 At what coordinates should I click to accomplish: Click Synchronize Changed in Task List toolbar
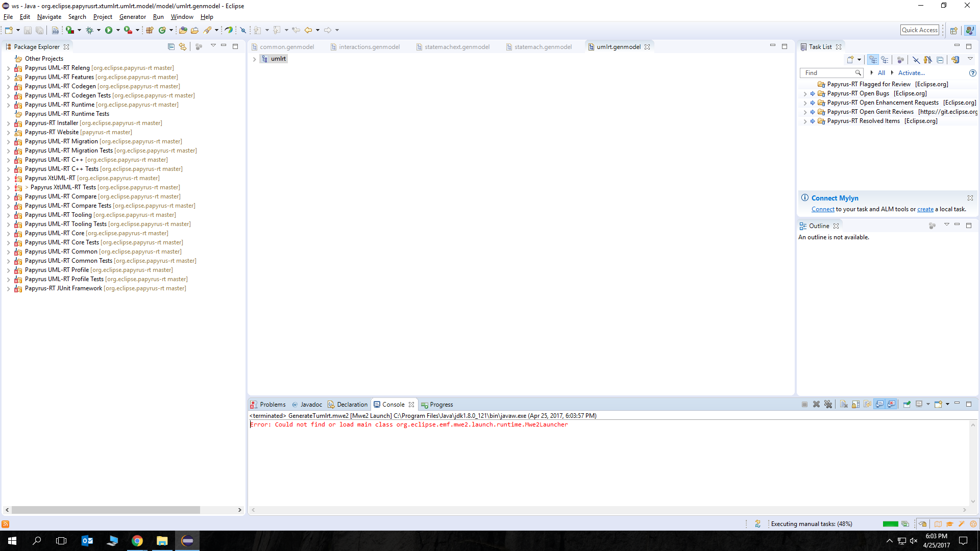coord(955,60)
